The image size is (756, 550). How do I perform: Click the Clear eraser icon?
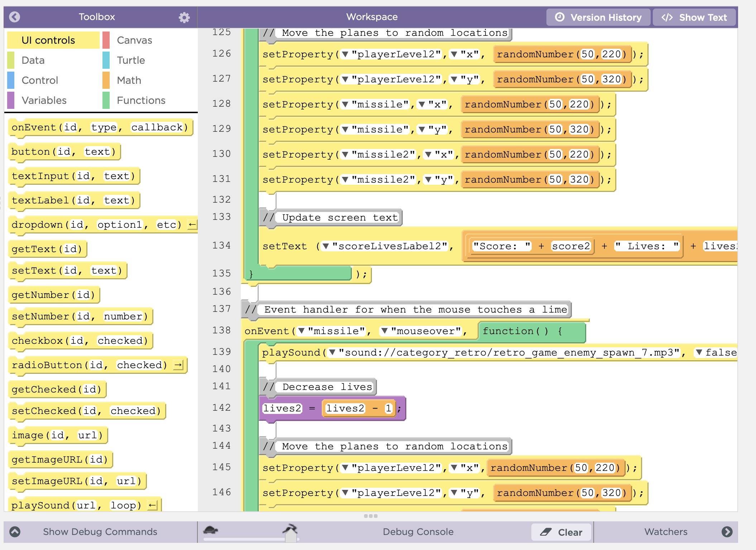[x=546, y=532]
